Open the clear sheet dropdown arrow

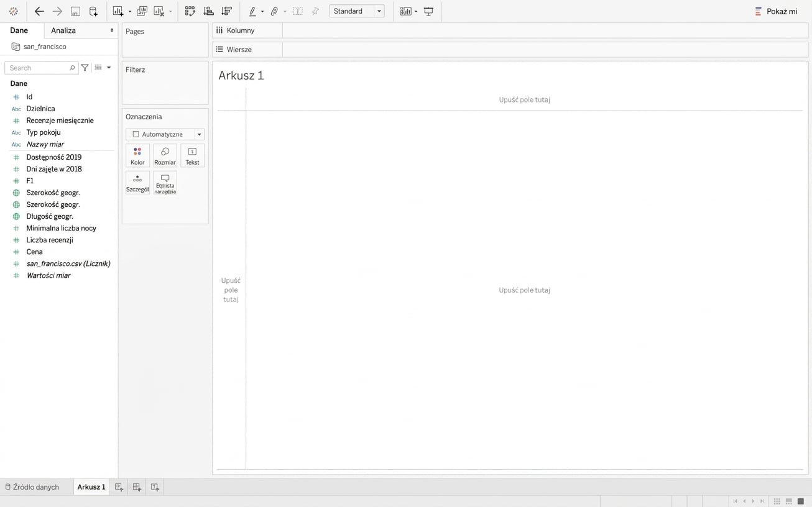tap(170, 12)
